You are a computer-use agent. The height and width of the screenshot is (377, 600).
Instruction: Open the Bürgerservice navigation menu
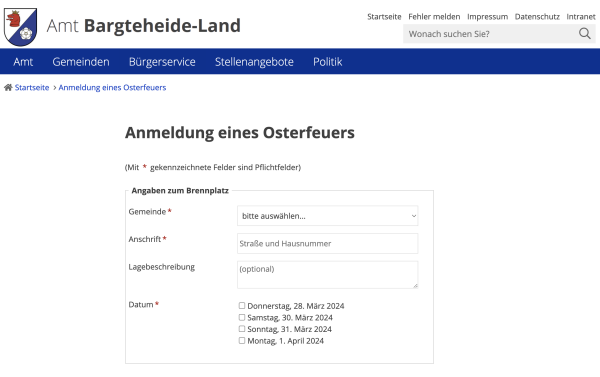[162, 62]
